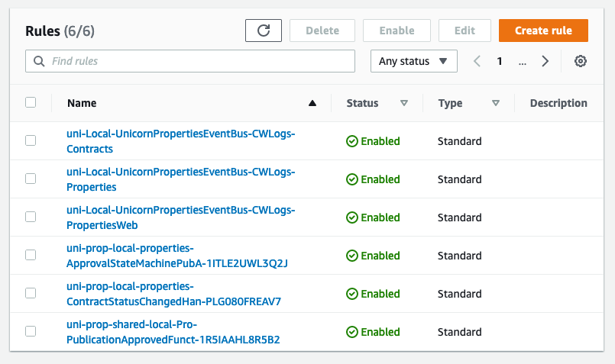The width and height of the screenshot is (615, 364).
Task: Select all rules header checkbox
Action: [x=31, y=102]
